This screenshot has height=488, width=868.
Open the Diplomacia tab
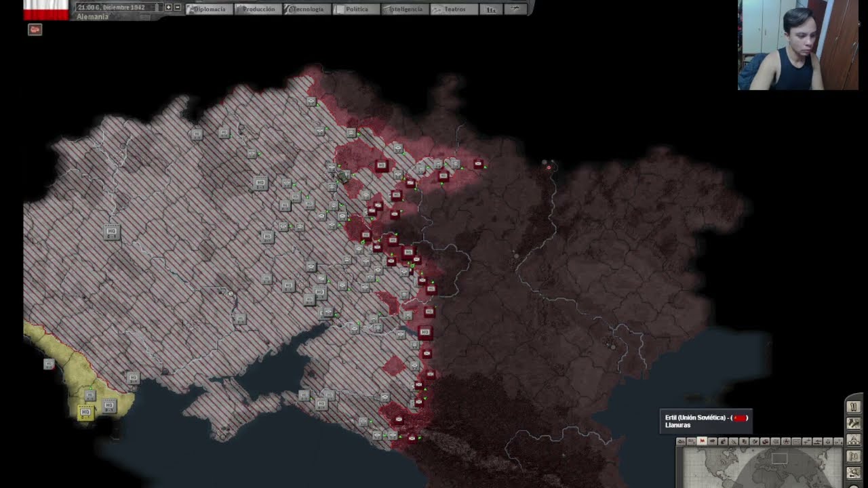pyautogui.click(x=210, y=9)
